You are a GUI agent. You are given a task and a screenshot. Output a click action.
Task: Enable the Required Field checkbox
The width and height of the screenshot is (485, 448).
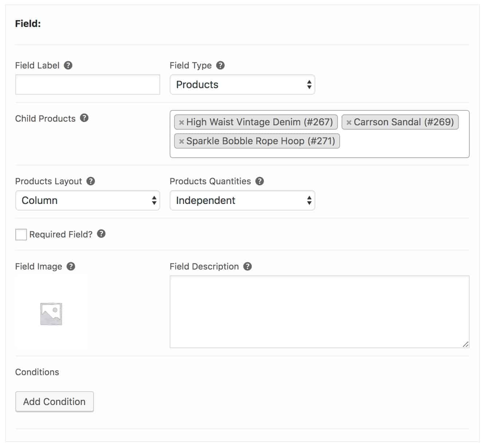coord(21,235)
